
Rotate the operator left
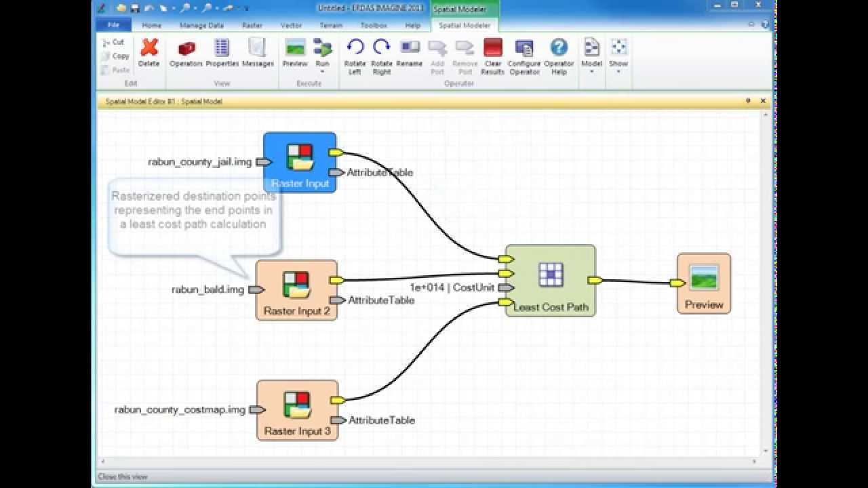click(x=355, y=56)
